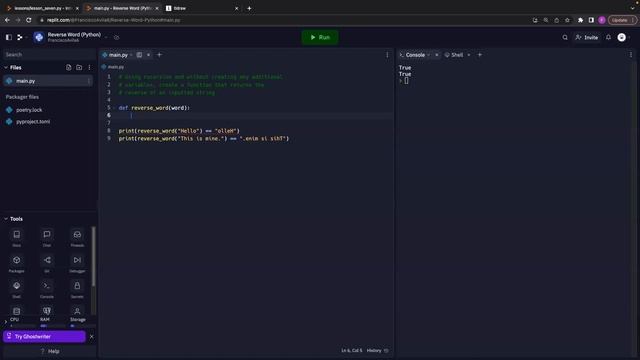Open the Packages tool
The image size is (640, 360).
pos(16,264)
